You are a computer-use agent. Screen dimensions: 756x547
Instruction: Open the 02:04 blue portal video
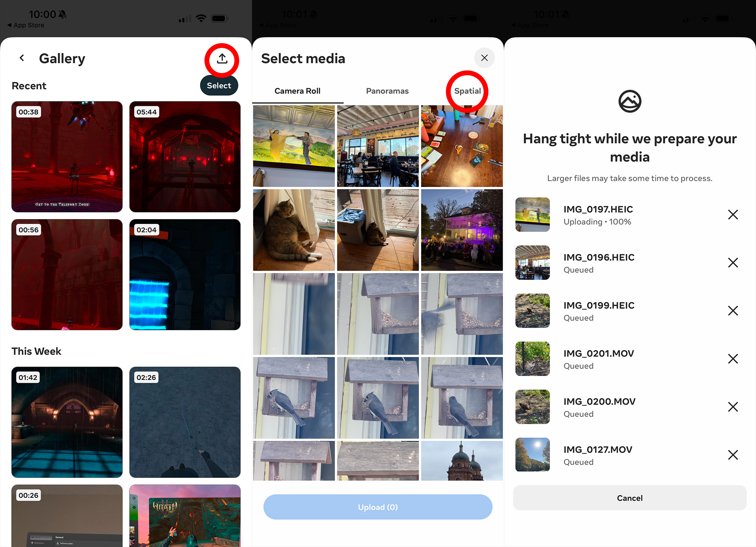[185, 274]
